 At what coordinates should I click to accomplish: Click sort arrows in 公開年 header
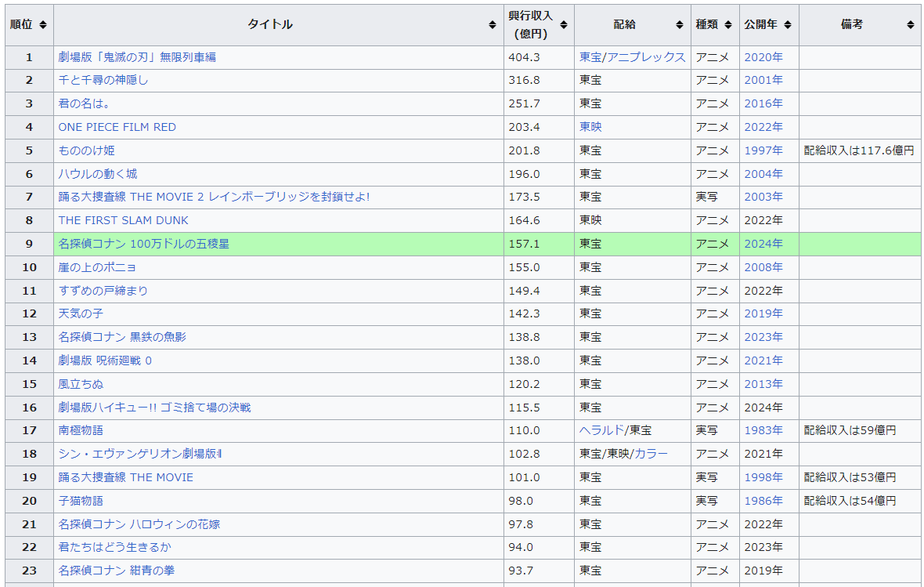[787, 25]
